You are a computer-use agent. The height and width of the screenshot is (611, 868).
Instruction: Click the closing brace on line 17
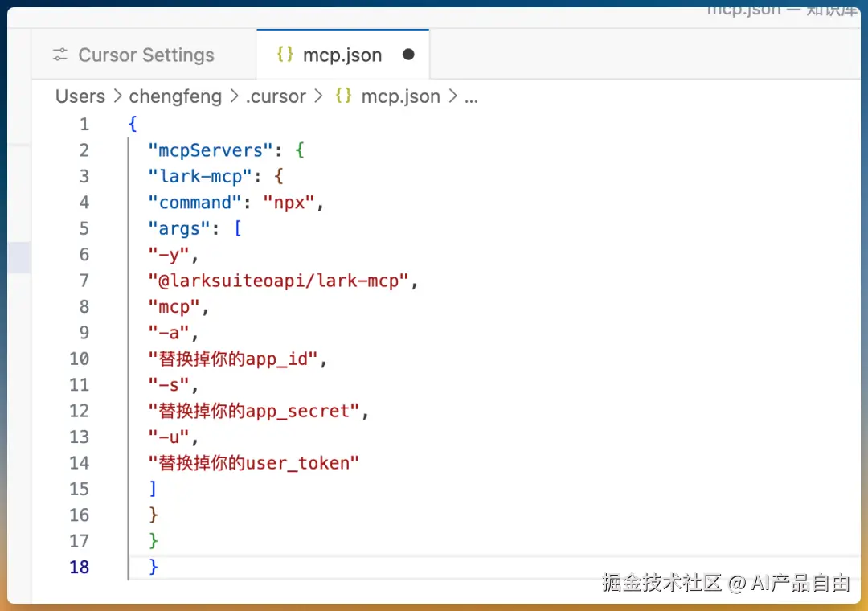[x=154, y=540]
